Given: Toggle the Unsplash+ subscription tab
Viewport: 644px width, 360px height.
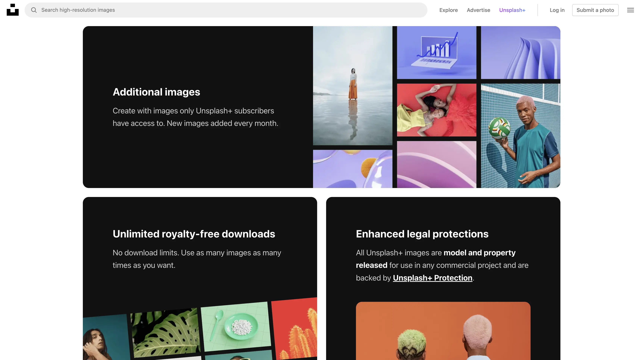Looking at the screenshot, I should coord(512,10).
